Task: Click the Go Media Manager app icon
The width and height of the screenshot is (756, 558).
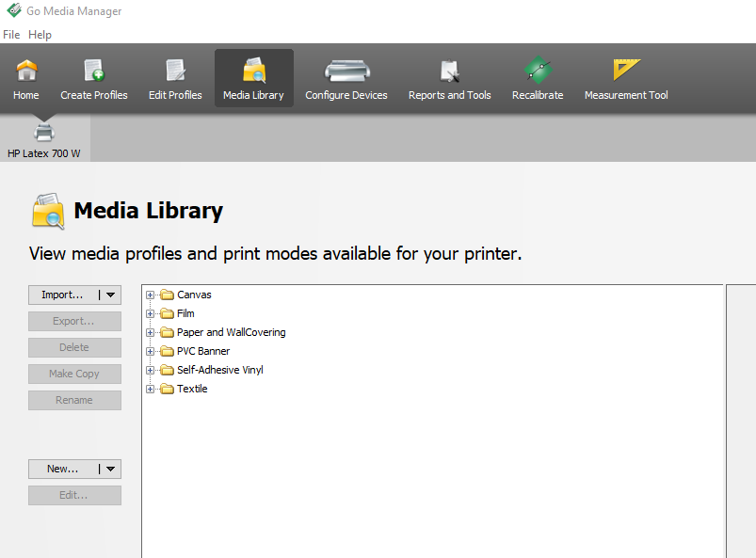Action: coord(14,10)
